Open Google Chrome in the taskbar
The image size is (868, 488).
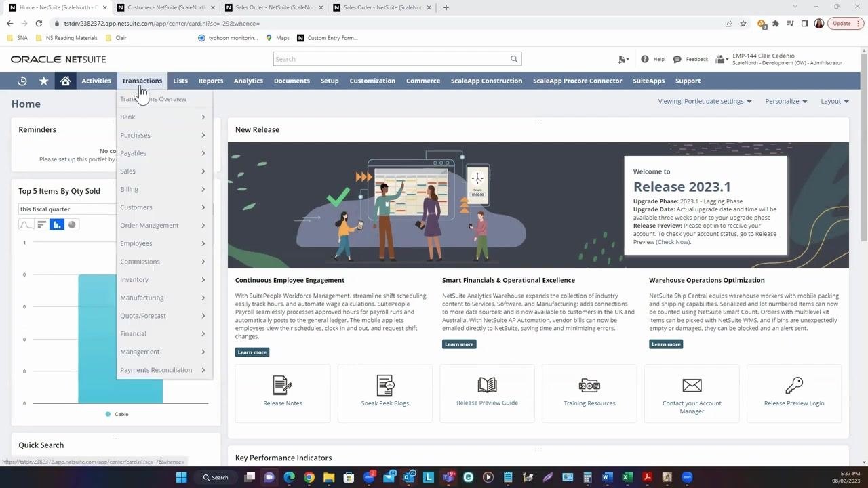point(309,477)
